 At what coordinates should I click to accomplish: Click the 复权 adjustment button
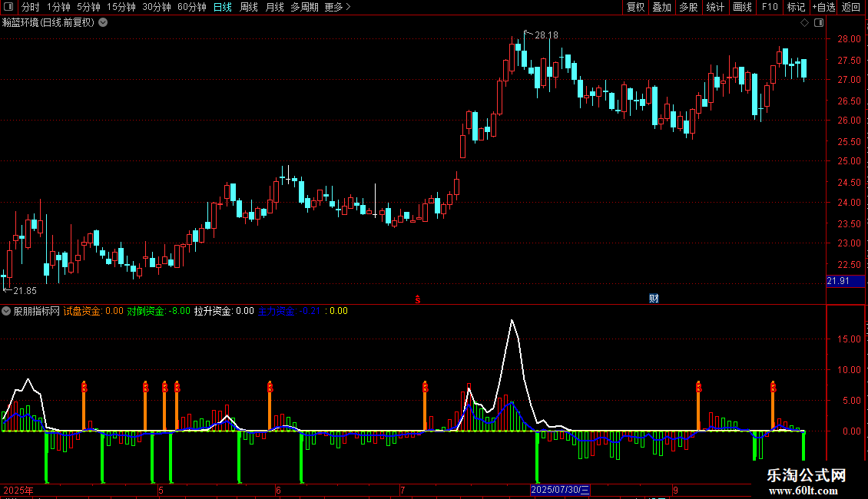click(x=635, y=7)
